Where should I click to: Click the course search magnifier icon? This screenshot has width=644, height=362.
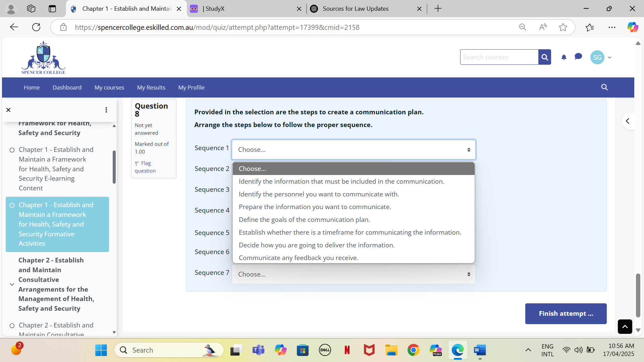click(544, 57)
